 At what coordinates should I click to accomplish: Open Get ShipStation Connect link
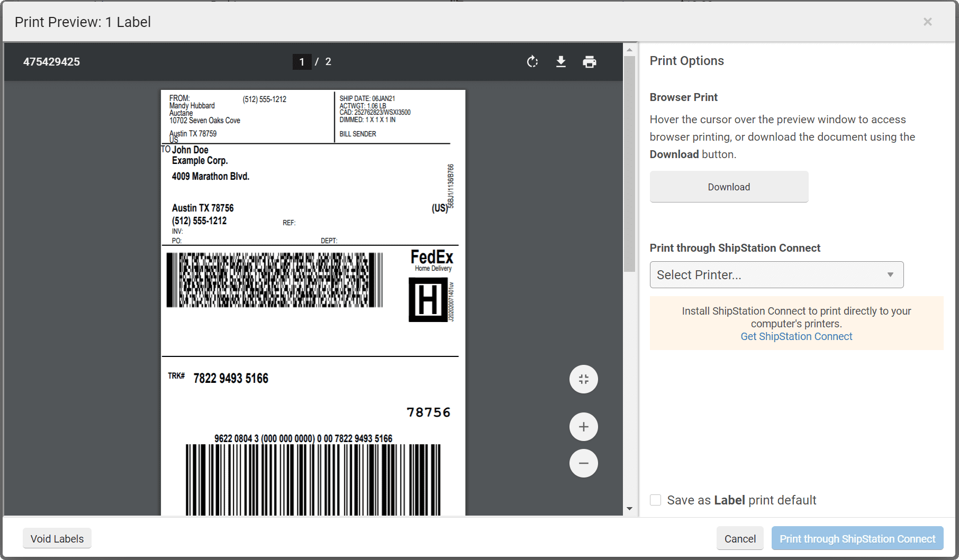(796, 336)
